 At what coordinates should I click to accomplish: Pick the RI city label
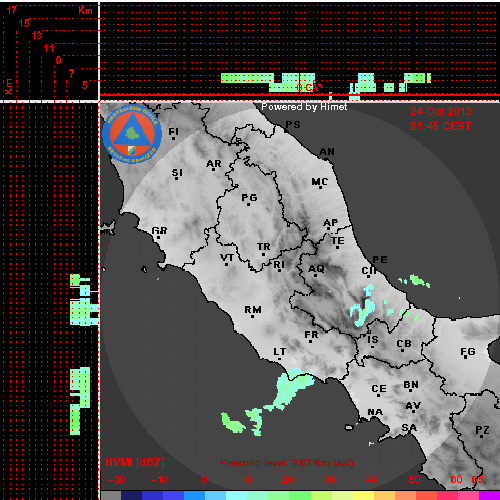pyautogui.click(x=279, y=265)
